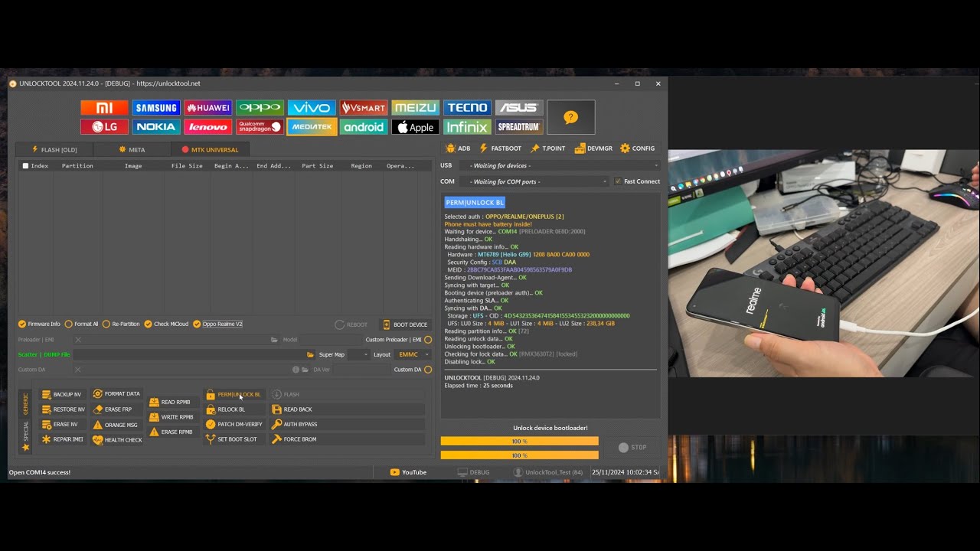
Task: Click the HEALTH CHECK button
Action: tap(118, 439)
